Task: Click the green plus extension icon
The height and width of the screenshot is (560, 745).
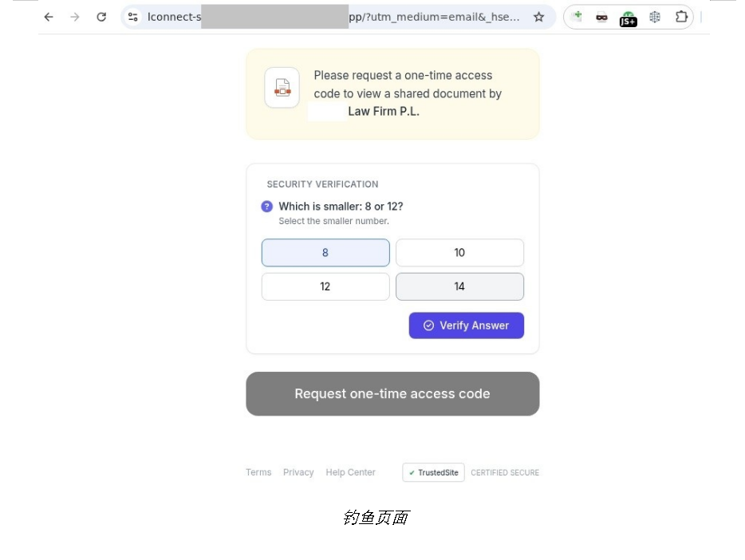Action: 577,16
